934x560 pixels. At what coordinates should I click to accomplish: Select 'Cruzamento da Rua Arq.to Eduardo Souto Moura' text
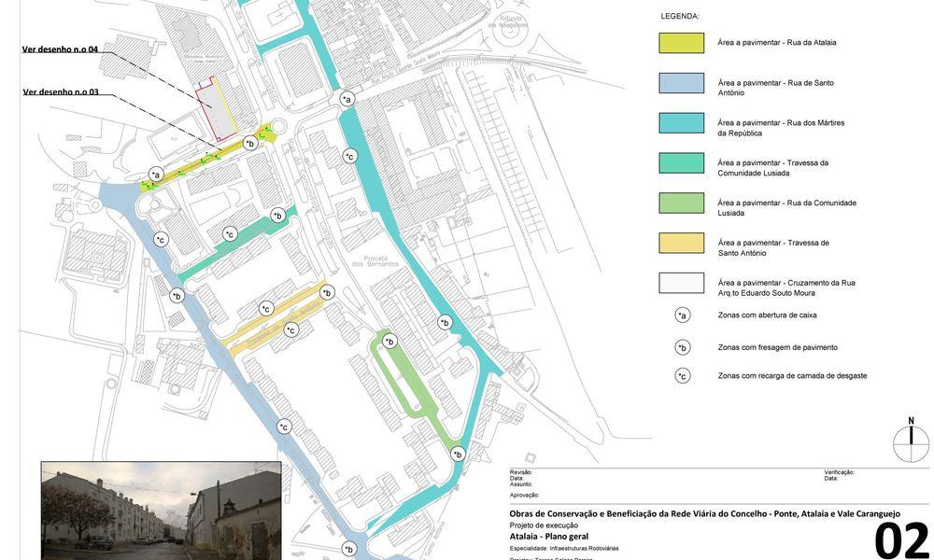(786, 288)
